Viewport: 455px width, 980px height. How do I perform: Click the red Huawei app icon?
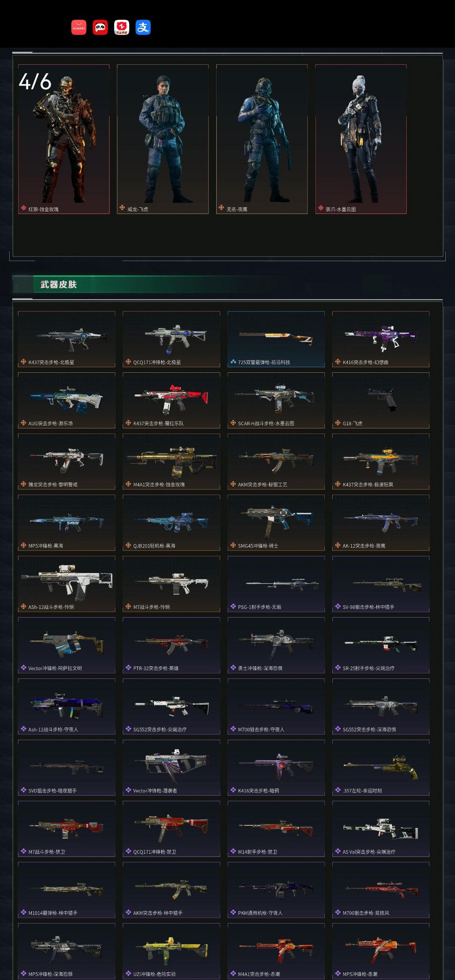click(x=79, y=27)
